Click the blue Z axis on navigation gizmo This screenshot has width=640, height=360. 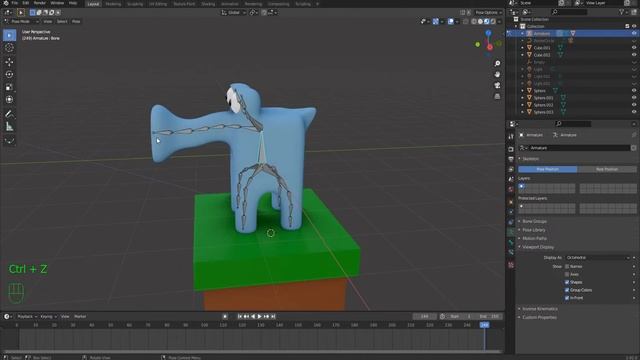click(x=488, y=33)
